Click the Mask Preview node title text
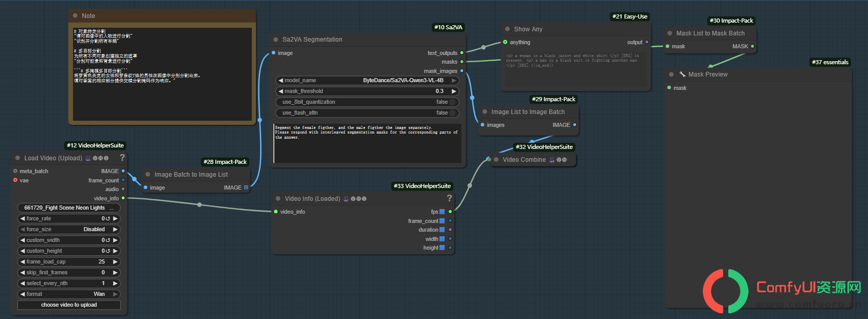Screen dimensions: 868x319 pos(708,74)
